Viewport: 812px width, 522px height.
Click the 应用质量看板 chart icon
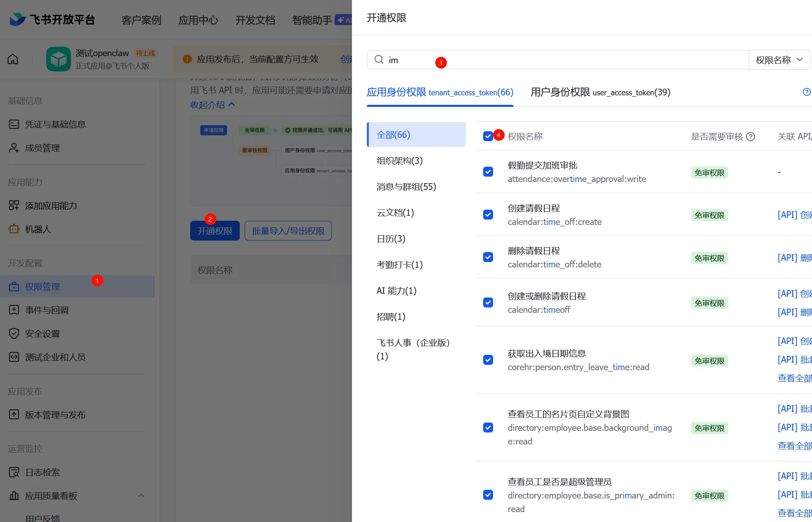[x=14, y=496]
